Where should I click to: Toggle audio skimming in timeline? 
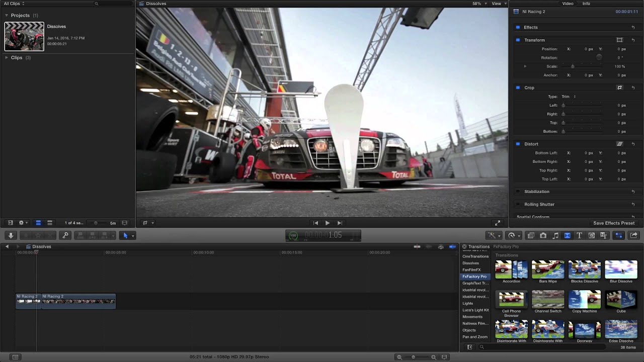point(429,247)
